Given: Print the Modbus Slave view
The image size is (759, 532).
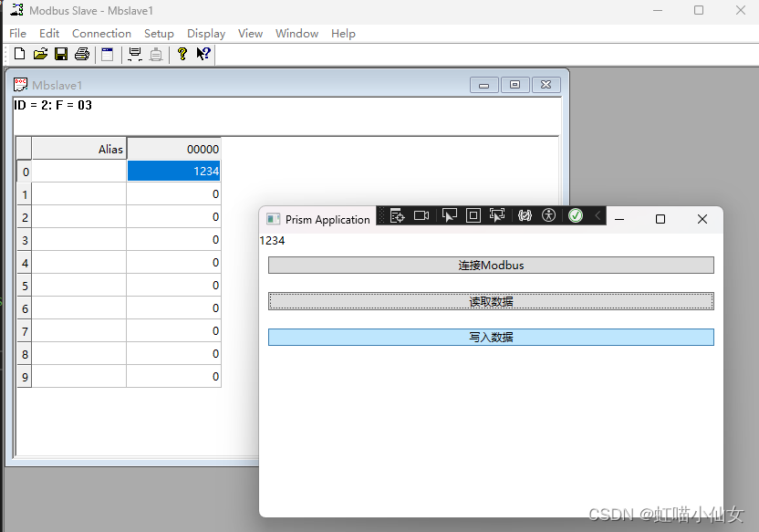Looking at the screenshot, I should 81,54.
